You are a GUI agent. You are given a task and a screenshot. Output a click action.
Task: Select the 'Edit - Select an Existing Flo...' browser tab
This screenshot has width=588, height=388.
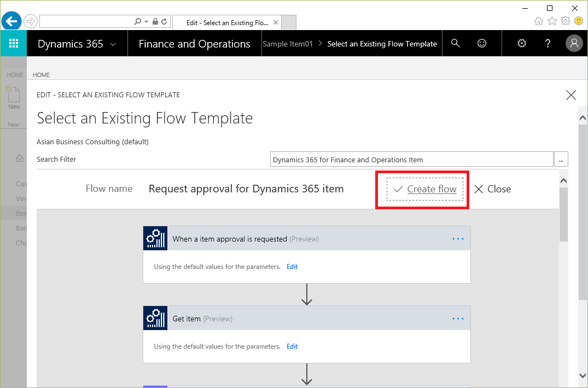coord(227,22)
